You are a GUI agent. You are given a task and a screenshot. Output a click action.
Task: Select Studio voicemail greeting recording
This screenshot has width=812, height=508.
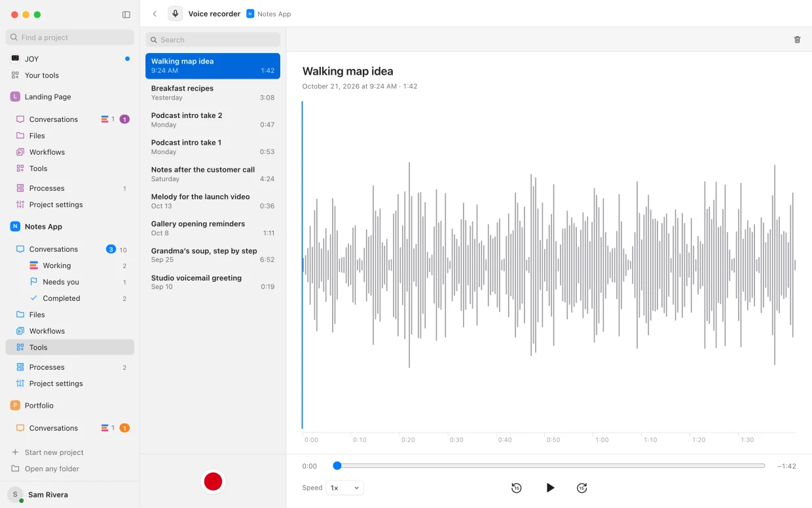(x=213, y=283)
